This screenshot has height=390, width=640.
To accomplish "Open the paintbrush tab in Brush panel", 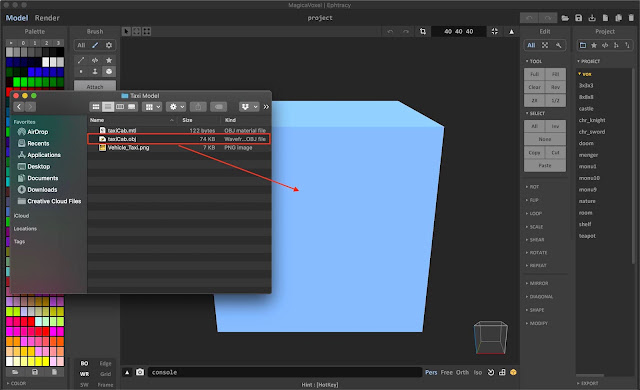I will click(x=95, y=45).
